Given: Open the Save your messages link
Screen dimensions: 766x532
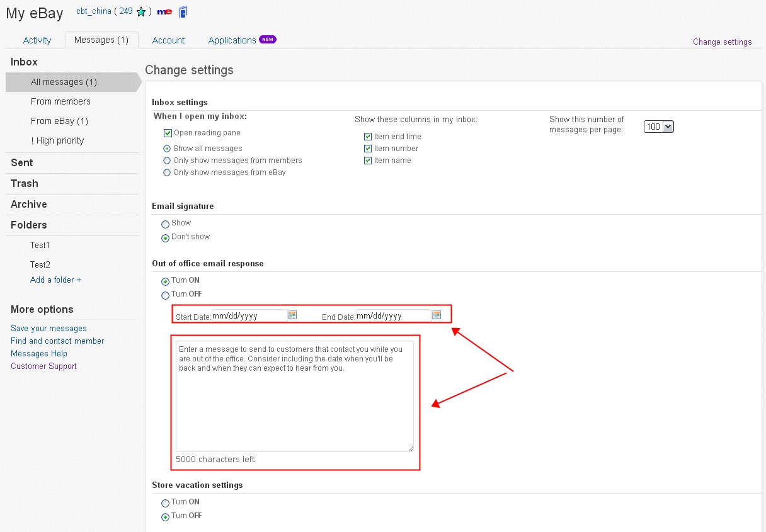Looking at the screenshot, I should [x=49, y=328].
